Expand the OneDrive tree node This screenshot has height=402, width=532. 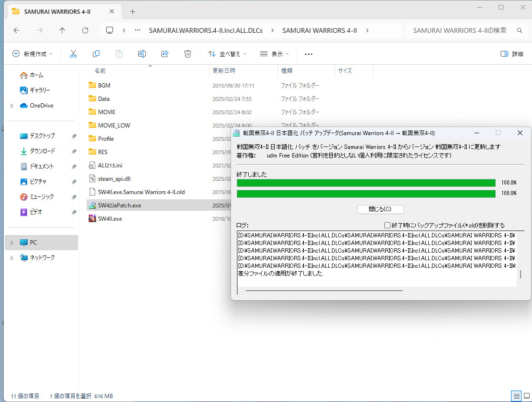coord(12,106)
